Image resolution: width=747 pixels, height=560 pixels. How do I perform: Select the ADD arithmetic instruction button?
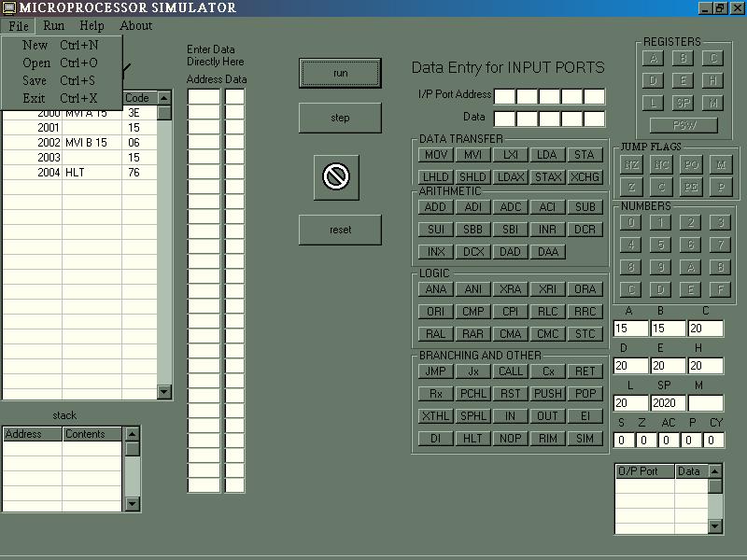pos(435,207)
